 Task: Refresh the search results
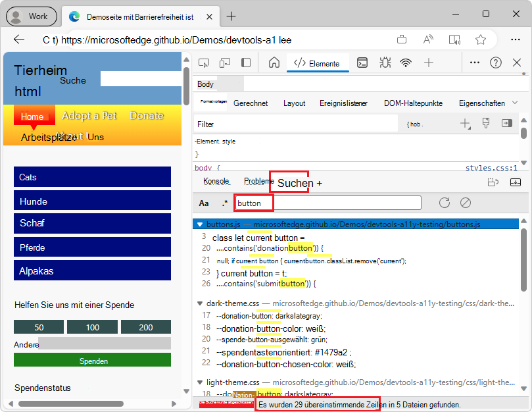[445, 203]
